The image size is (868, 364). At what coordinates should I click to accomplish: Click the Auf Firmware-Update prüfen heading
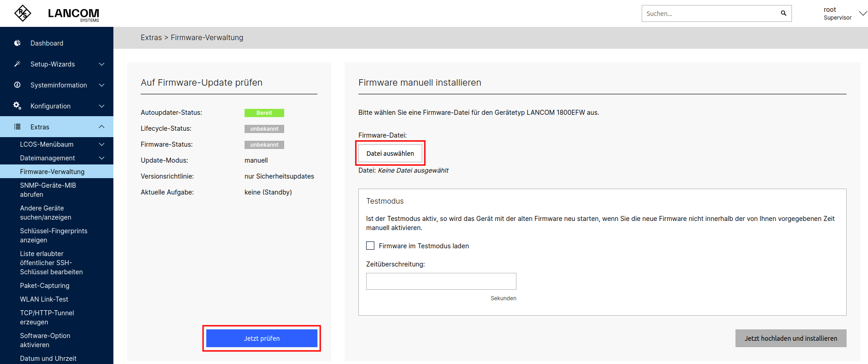202,82
